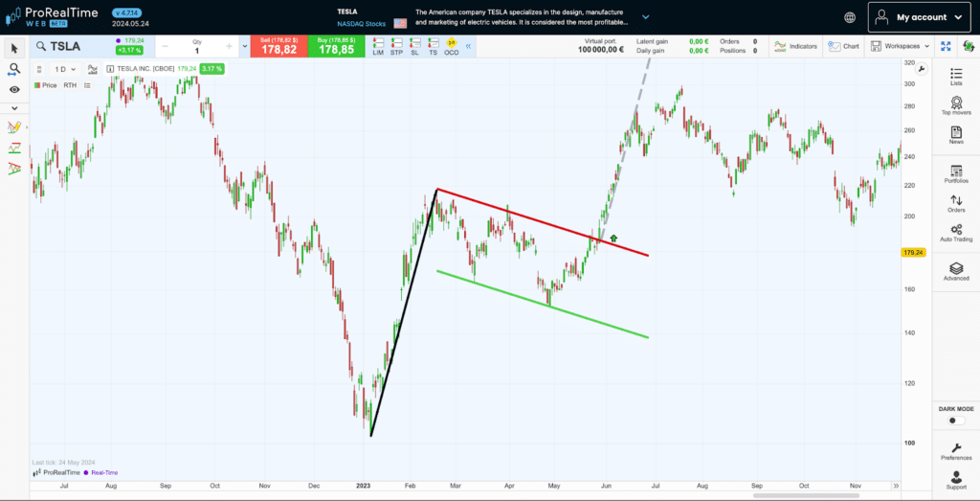This screenshot has height=501, width=980.
Task: Toggle the DARK MODE switch
Action: (956, 421)
